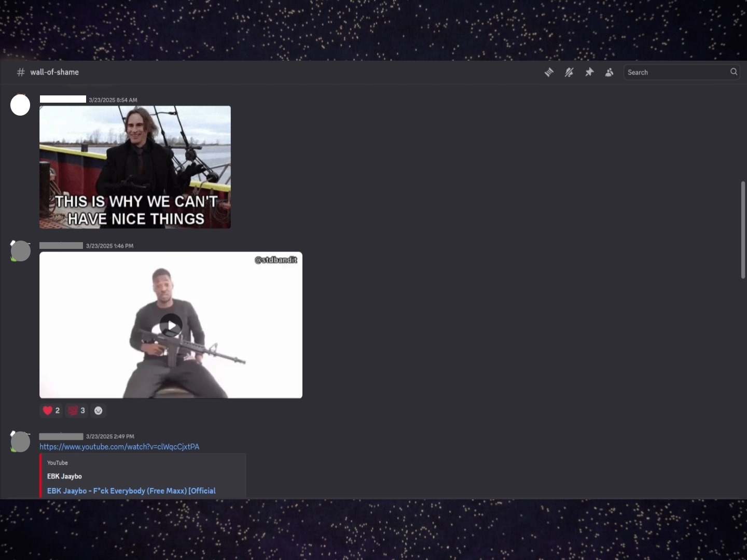Toggle the red reaction with count 3
This screenshot has height=560, width=747.
(77, 411)
